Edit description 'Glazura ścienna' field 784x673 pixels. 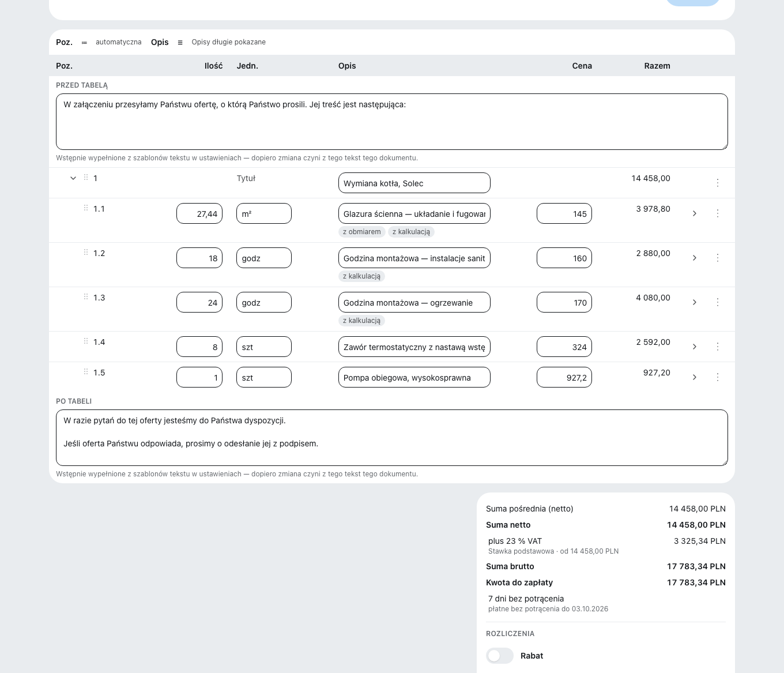point(414,213)
